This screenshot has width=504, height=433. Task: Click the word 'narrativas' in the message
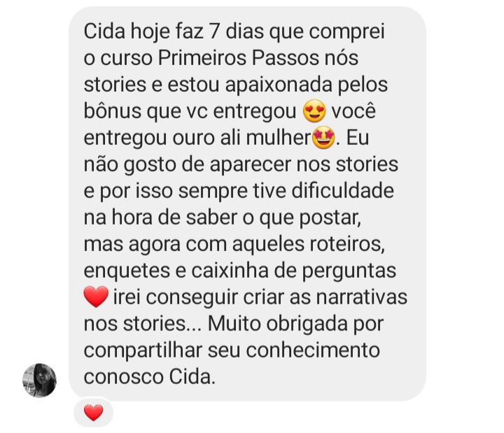(x=362, y=297)
